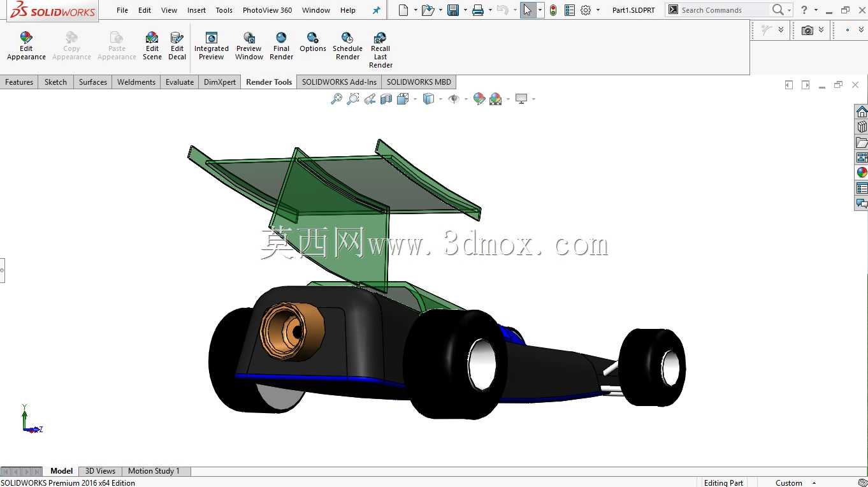Expand the Help dropdown arrow
Image resolution: width=868 pixels, height=487 pixels.
pyautogui.click(x=816, y=10)
